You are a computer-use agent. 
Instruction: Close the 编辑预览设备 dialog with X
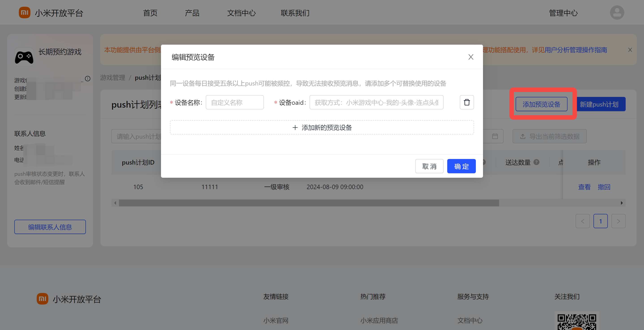pyautogui.click(x=470, y=57)
